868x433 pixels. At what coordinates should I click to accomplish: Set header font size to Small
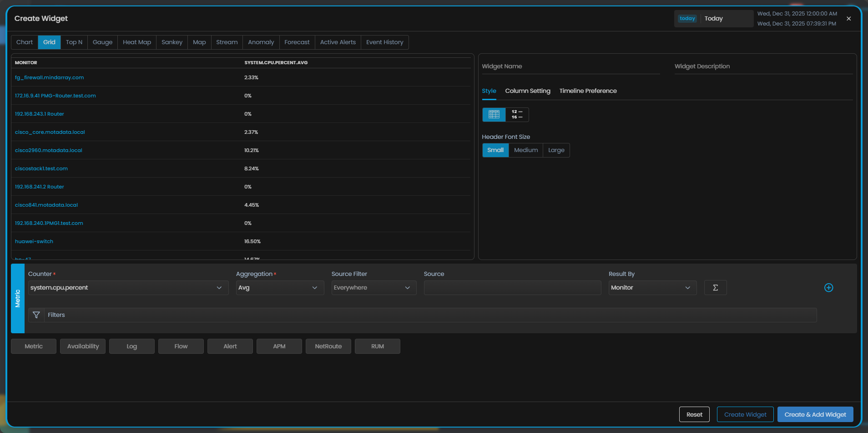[x=495, y=150]
